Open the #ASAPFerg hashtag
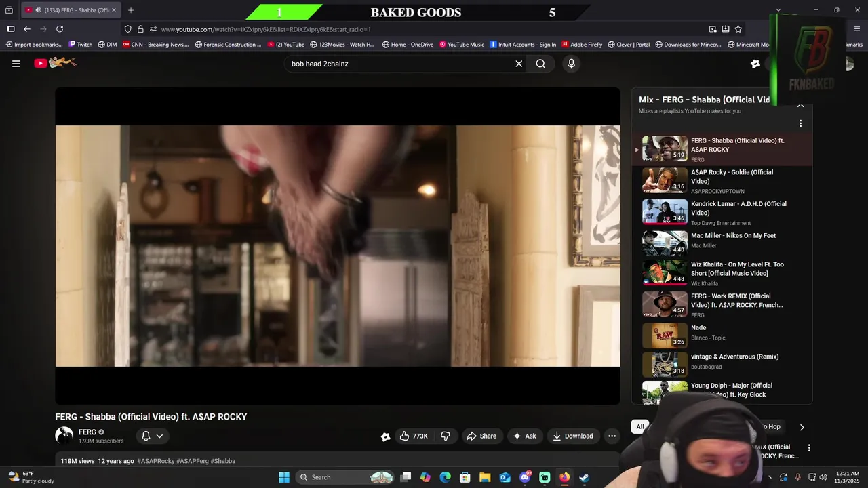 coord(193,461)
